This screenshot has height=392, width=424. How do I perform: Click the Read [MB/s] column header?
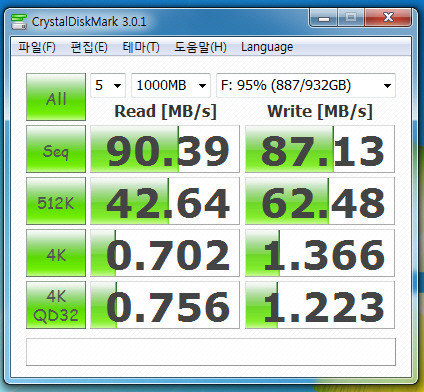point(165,112)
